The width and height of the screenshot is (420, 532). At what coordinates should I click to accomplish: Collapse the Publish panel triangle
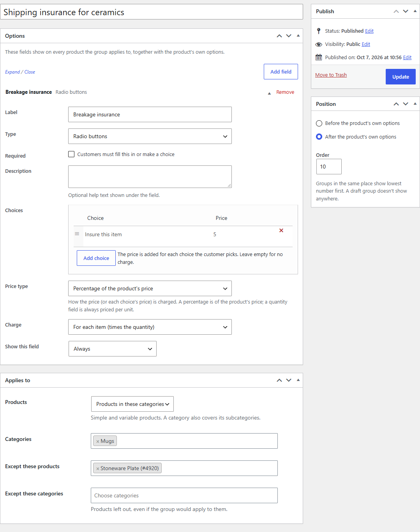[415, 11]
